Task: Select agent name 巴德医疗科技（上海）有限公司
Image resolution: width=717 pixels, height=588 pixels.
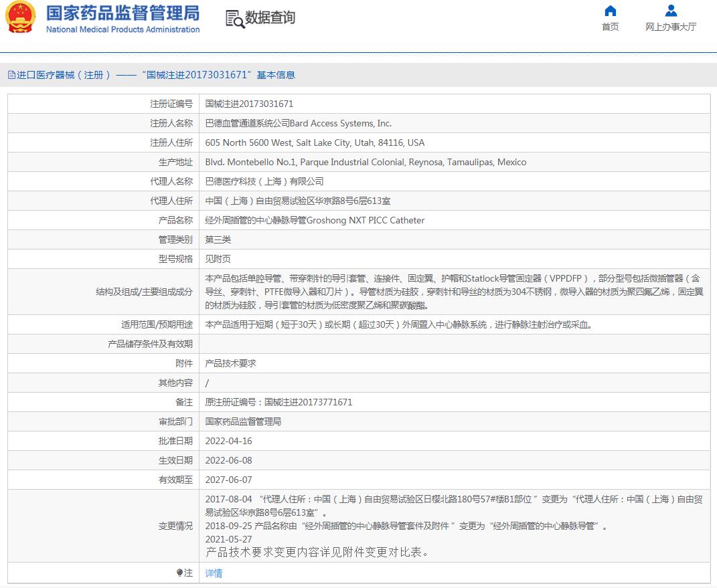Action: pyautogui.click(x=264, y=181)
